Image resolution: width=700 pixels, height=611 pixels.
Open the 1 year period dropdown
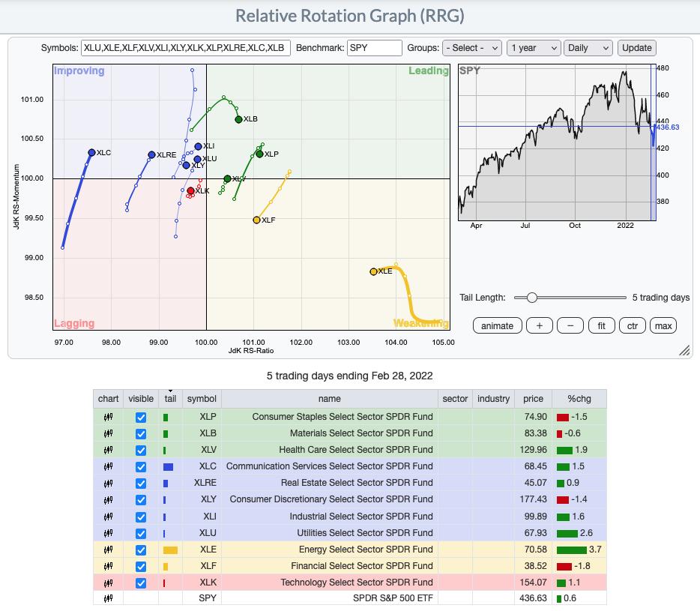coord(534,48)
